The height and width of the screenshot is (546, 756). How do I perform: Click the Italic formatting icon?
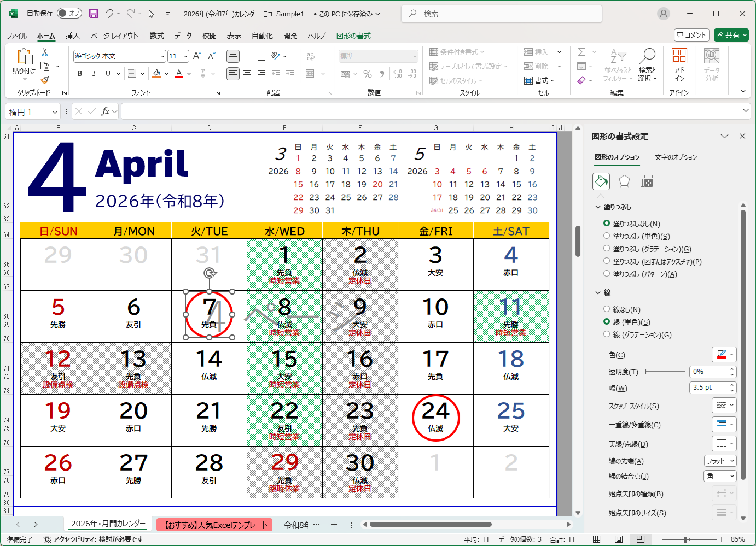[94, 74]
